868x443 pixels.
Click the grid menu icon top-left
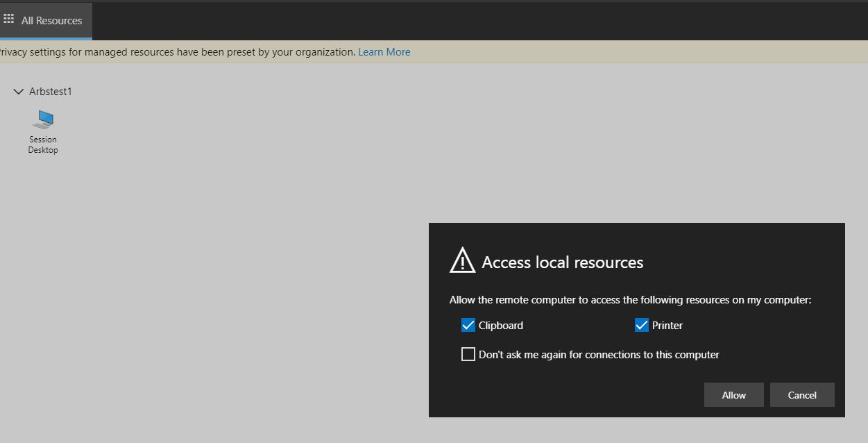(10, 18)
